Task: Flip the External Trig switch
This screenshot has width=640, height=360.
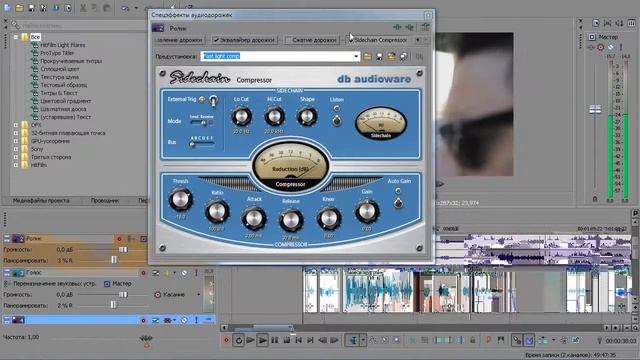Action: [213, 100]
